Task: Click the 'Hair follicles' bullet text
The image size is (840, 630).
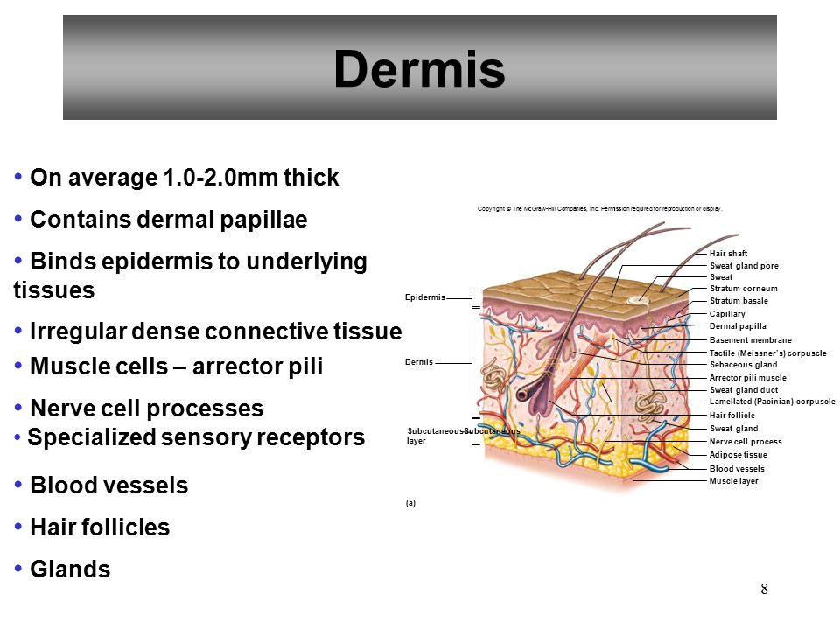Action: click(100, 528)
